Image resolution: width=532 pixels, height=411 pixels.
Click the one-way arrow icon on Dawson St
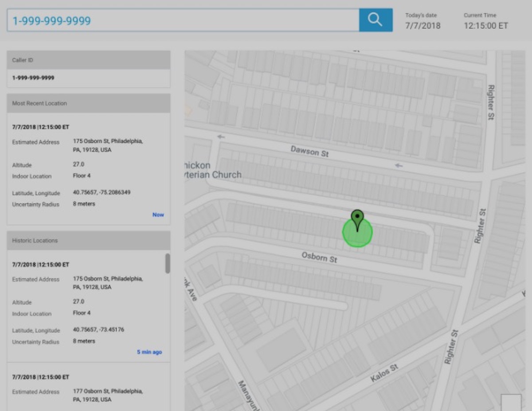point(398,165)
